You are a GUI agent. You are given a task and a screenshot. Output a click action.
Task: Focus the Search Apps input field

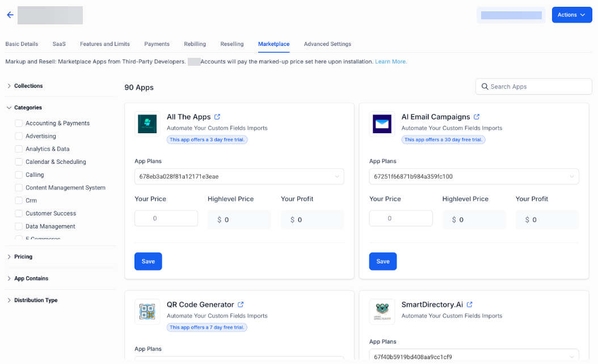533,87
